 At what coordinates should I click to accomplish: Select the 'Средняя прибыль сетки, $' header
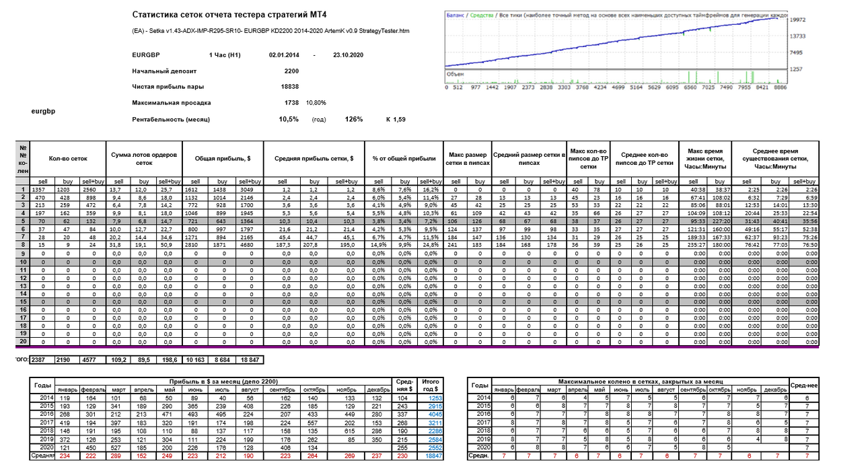314,159
